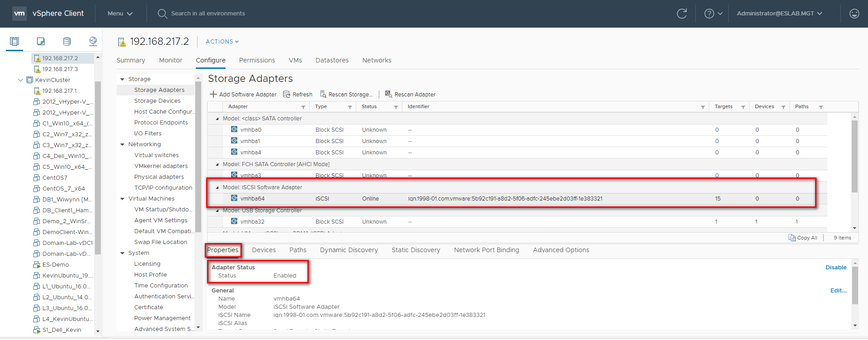Switch to VMs and Templates inventory view
This screenshot has height=340, width=868.
click(x=41, y=42)
